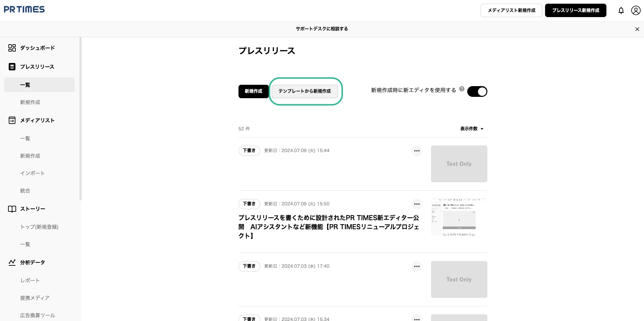Open the PR TIMES新エディター press release title
Viewport: 644px width, 321px height.
point(329,227)
